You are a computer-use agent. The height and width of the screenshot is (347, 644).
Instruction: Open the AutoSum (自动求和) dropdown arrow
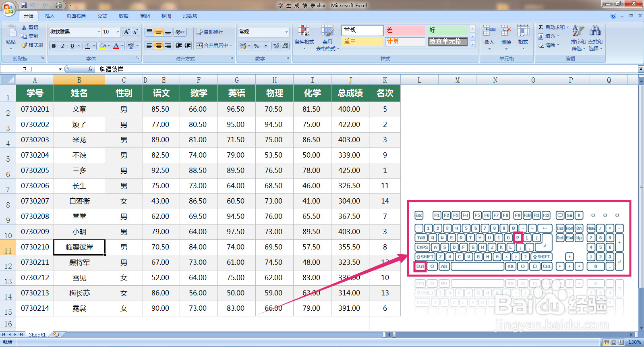(x=567, y=27)
